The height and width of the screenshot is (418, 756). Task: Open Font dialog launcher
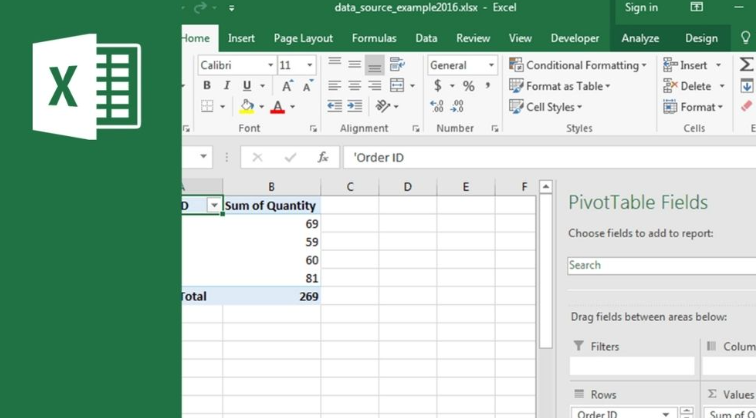click(313, 128)
